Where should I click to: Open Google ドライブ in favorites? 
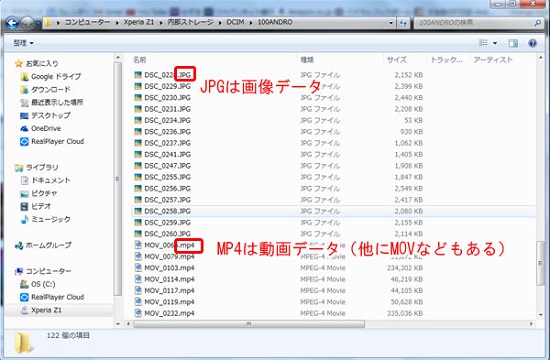(x=56, y=76)
